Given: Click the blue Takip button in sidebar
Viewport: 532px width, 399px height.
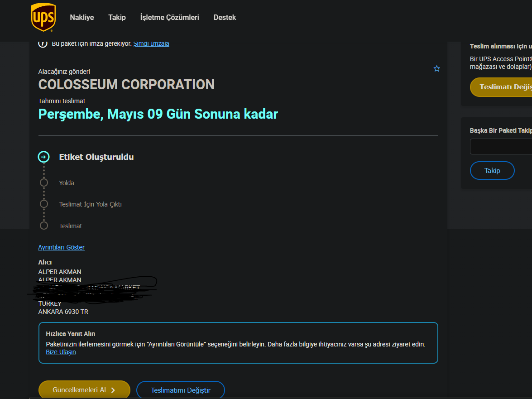Looking at the screenshot, I should [x=492, y=171].
